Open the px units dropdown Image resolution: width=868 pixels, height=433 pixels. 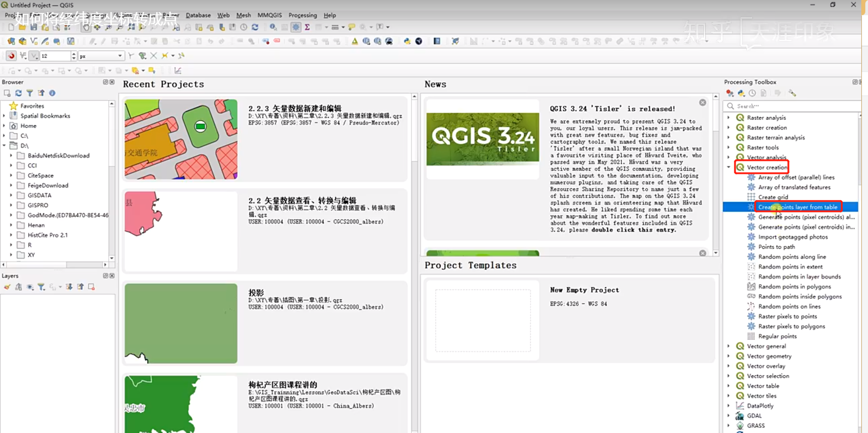pyautogui.click(x=101, y=56)
